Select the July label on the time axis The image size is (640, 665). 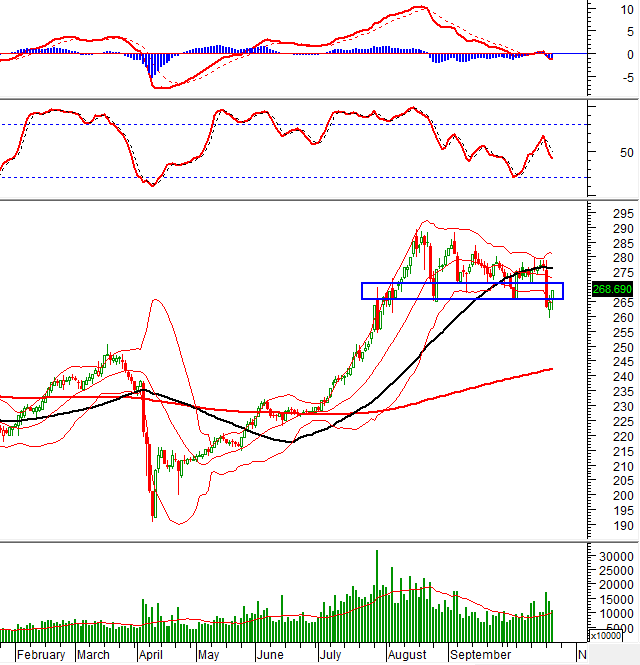click(332, 655)
